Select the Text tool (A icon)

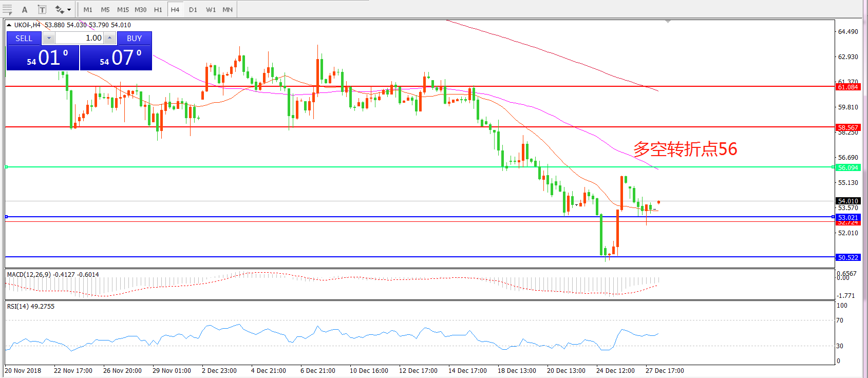pos(25,9)
